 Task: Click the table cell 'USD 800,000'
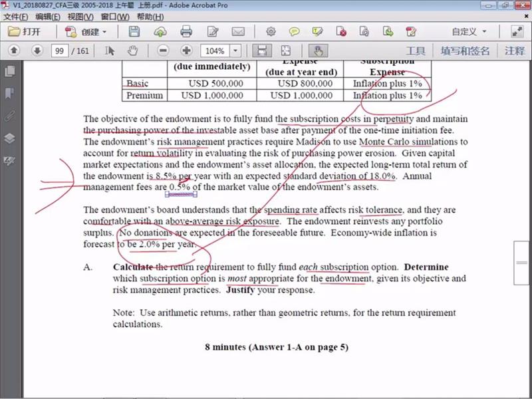click(x=305, y=84)
